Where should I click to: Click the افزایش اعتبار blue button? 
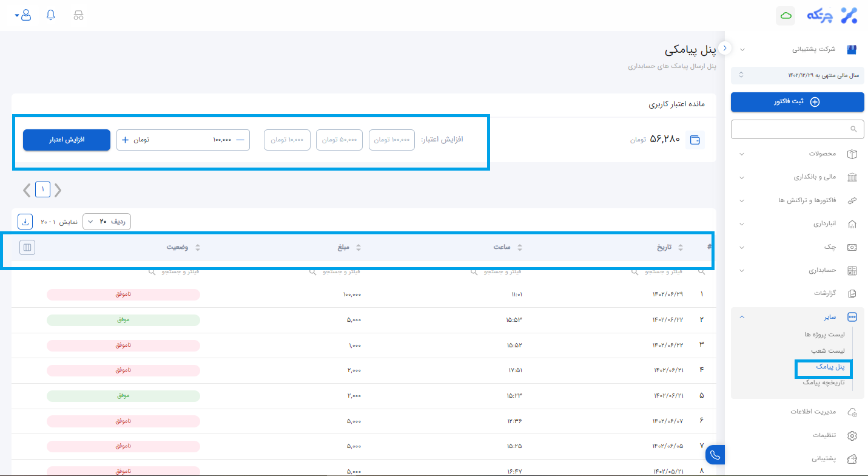point(67,140)
